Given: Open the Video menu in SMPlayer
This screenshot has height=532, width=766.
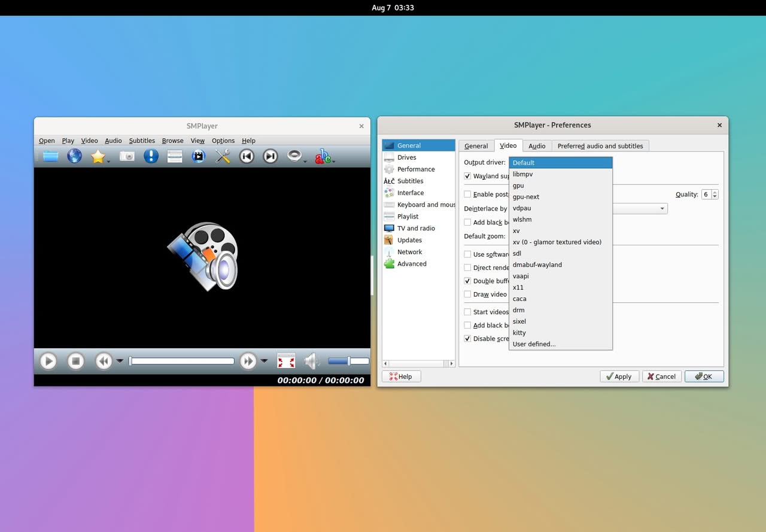Looking at the screenshot, I should click(89, 141).
